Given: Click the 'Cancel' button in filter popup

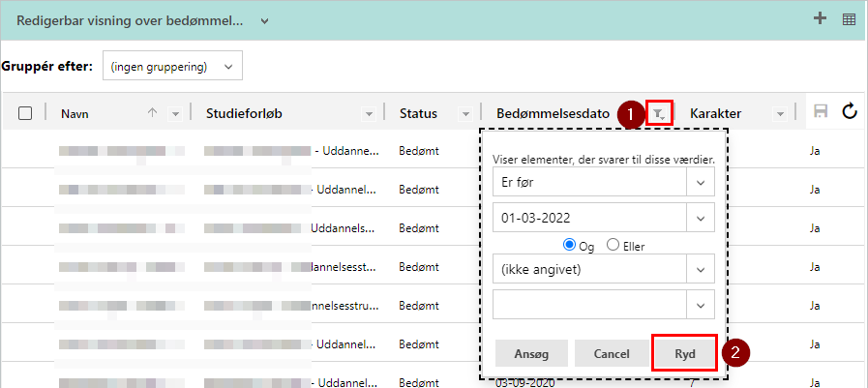Looking at the screenshot, I should click(611, 353).
